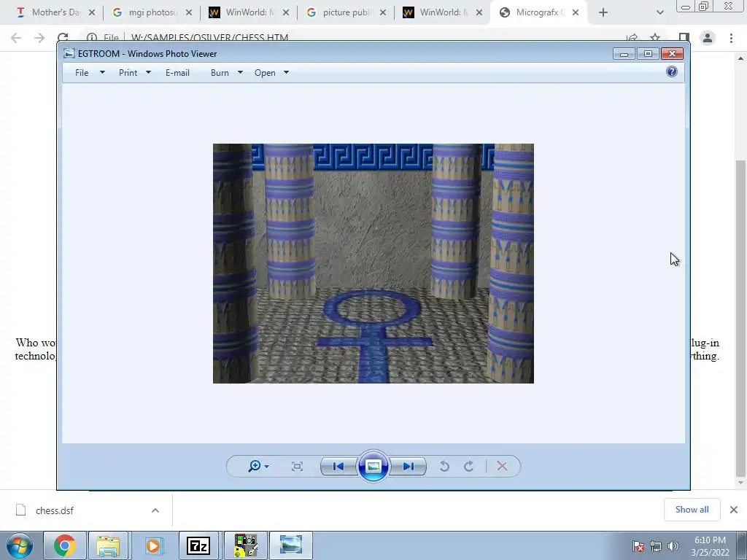This screenshot has width=747, height=560.
Task: Go to the previous image
Action: coord(338,466)
